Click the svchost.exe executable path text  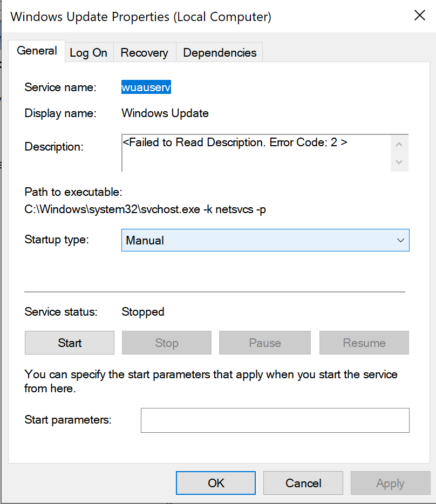point(145,209)
